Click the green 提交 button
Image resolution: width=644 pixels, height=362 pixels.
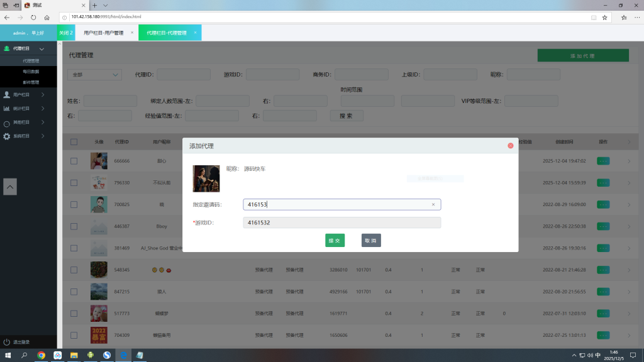pyautogui.click(x=335, y=240)
